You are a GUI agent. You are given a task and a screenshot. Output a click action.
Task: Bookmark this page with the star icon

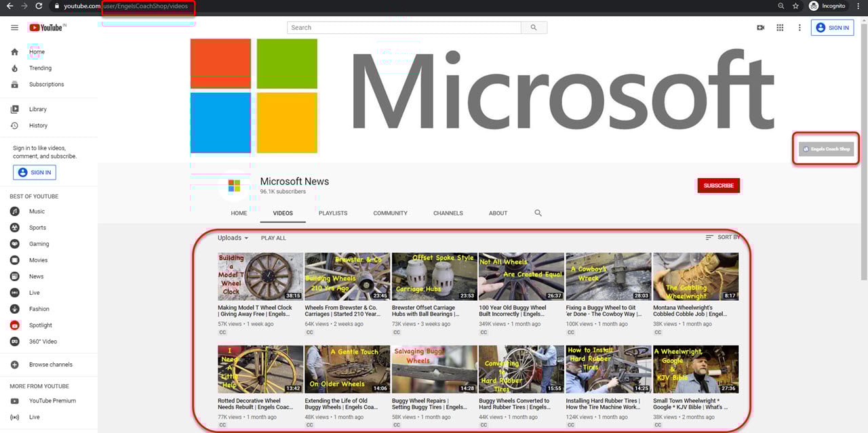(796, 6)
